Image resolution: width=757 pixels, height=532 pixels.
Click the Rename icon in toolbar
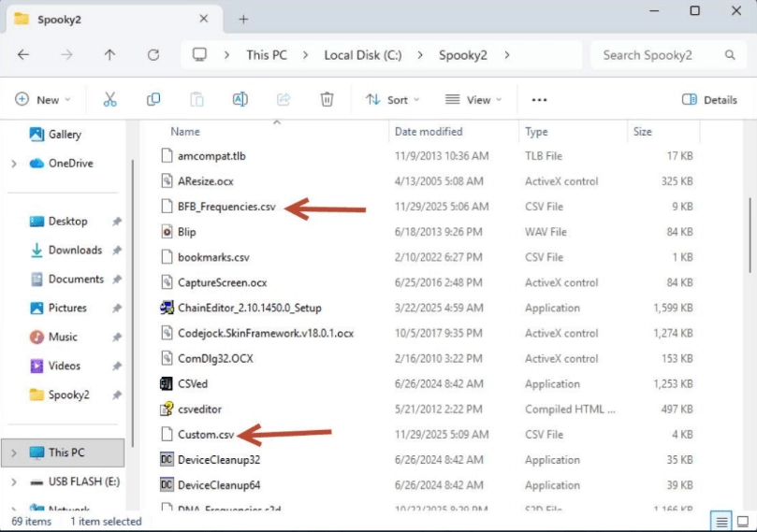(240, 99)
